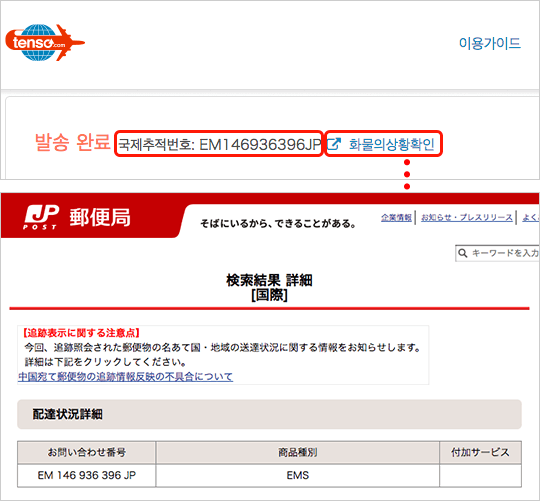This screenshot has width=540, height=501.
Task: Click the 付加サービス column header
Action: pos(480,452)
